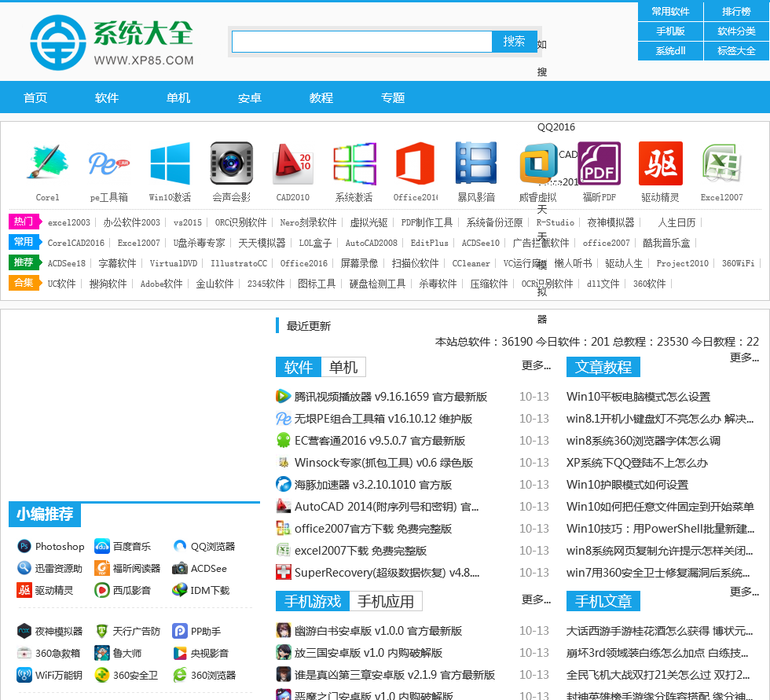Click the ACDSee camera icon
The height and width of the screenshot is (700, 770).
point(180,568)
